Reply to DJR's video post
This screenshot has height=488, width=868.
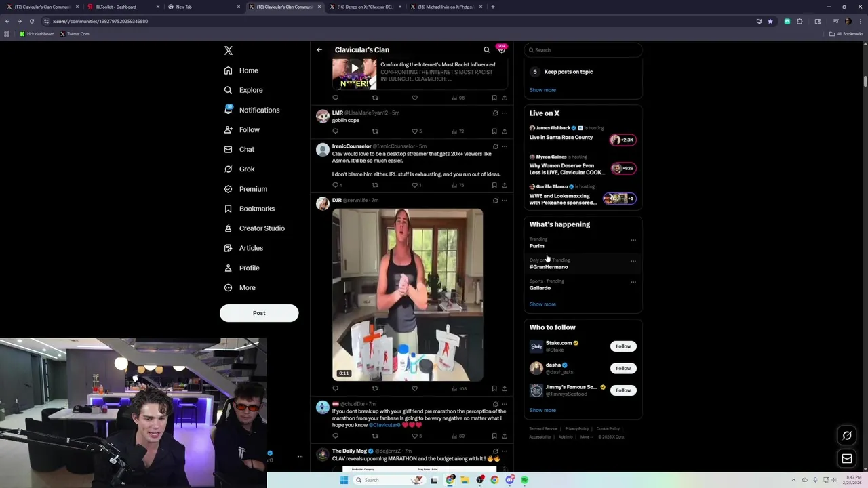[335, 388]
